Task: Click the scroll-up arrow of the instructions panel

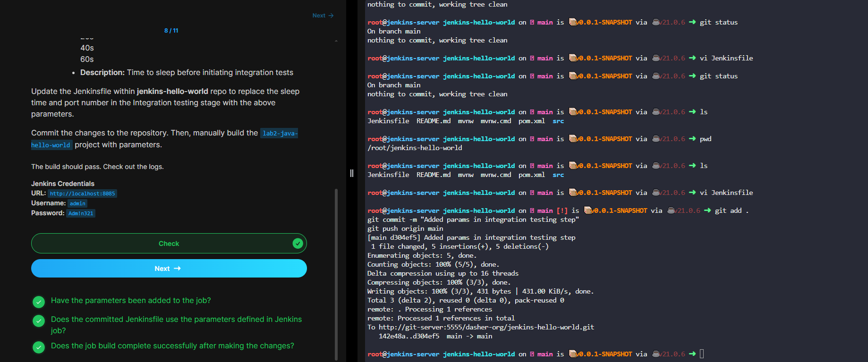Action: coord(336,41)
